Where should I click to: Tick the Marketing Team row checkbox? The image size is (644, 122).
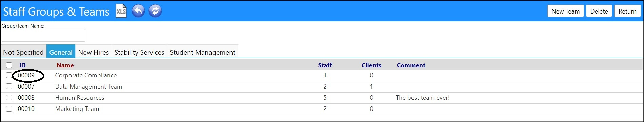9,109
